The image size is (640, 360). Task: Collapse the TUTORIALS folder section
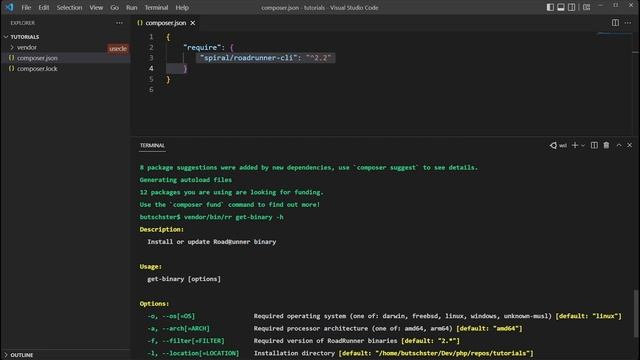coord(6,37)
